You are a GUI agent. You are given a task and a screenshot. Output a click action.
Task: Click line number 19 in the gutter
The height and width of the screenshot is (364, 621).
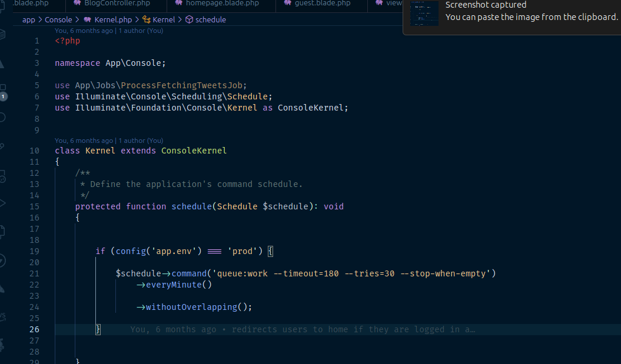tap(34, 251)
